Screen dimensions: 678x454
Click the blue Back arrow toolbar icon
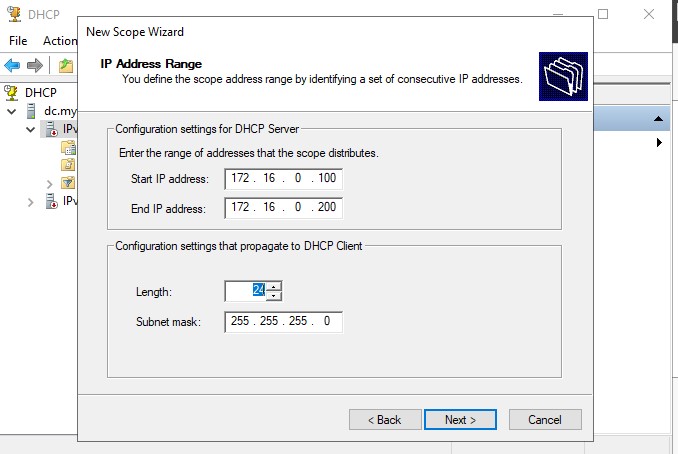pyautogui.click(x=12, y=65)
